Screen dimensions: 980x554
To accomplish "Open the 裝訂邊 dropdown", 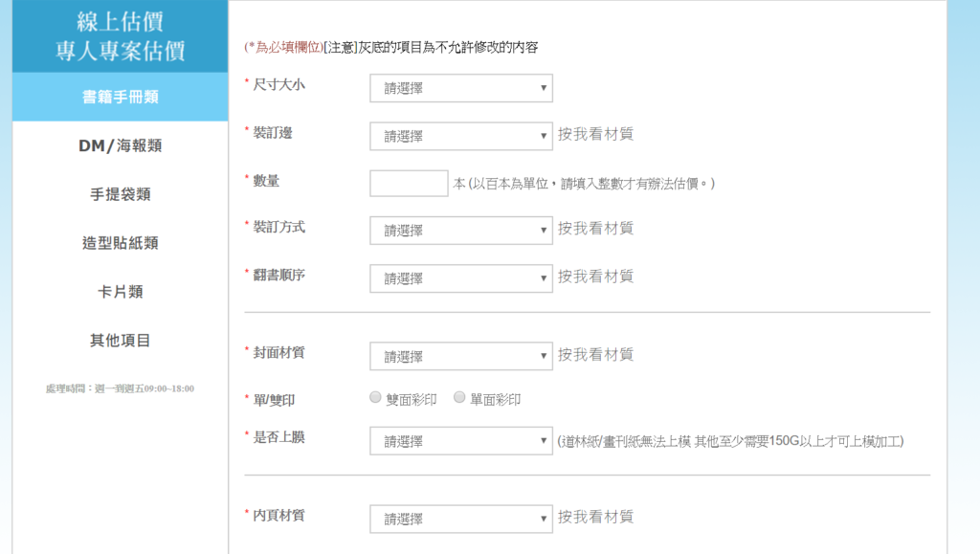I will pyautogui.click(x=460, y=135).
